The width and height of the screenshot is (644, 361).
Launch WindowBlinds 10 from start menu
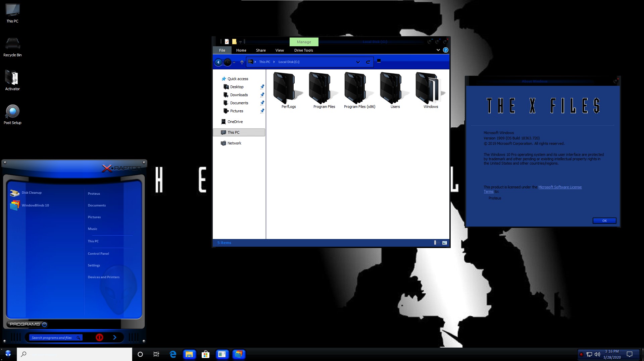30,205
